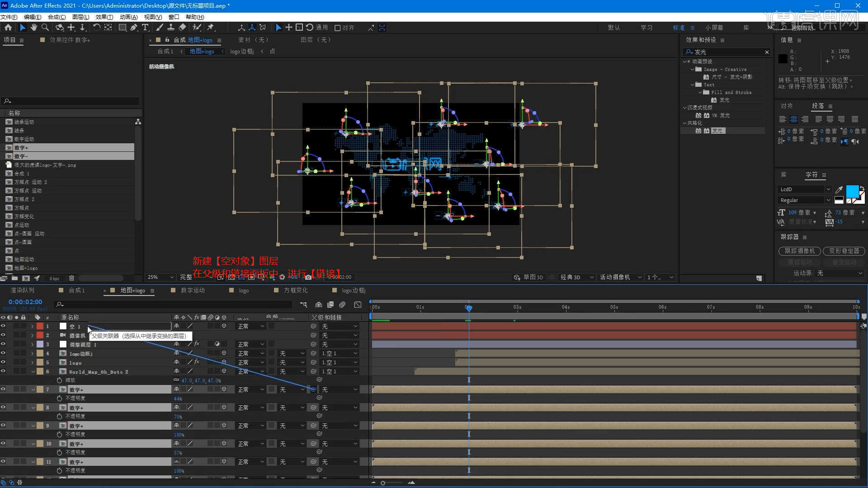Open the 25% magnification dropdown
This screenshot has height=488, width=868.
[x=160, y=277]
